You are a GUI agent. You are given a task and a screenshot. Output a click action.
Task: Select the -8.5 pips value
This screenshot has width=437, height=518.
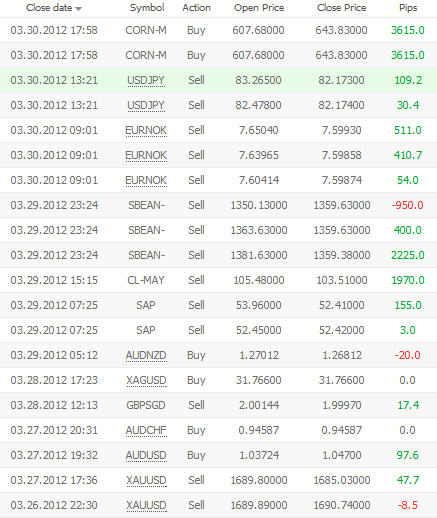point(408,505)
